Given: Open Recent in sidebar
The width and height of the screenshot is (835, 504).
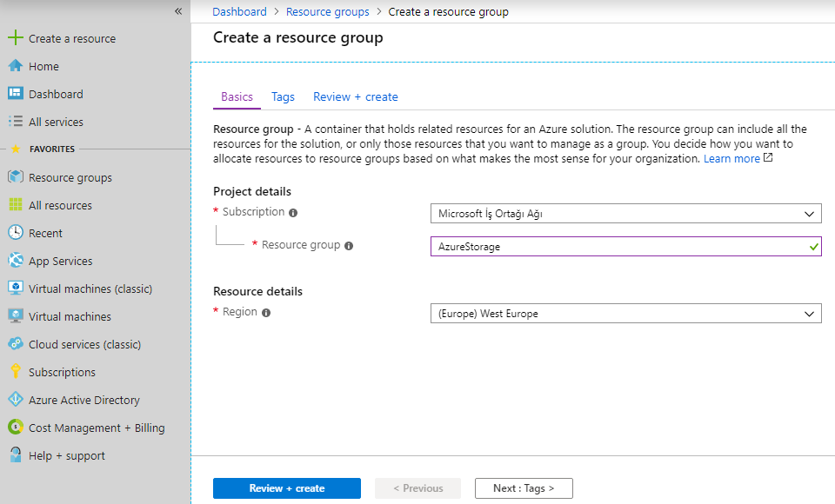Looking at the screenshot, I should [x=45, y=233].
